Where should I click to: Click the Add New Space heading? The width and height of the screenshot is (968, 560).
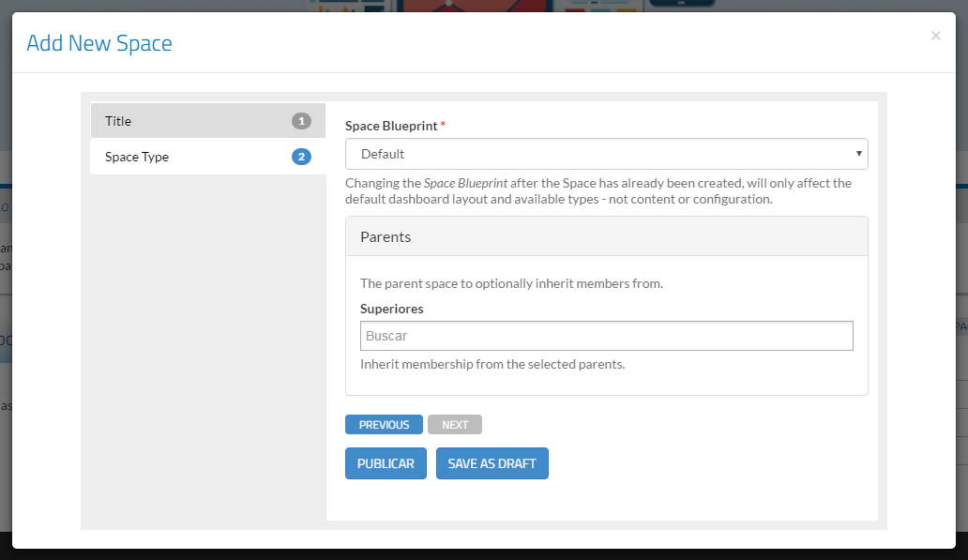(98, 43)
